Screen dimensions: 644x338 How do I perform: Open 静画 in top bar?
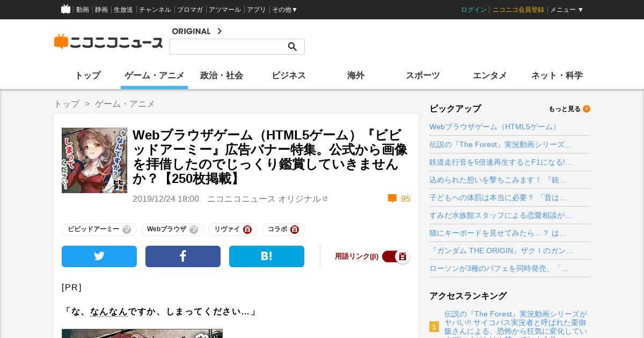pos(101,10)
